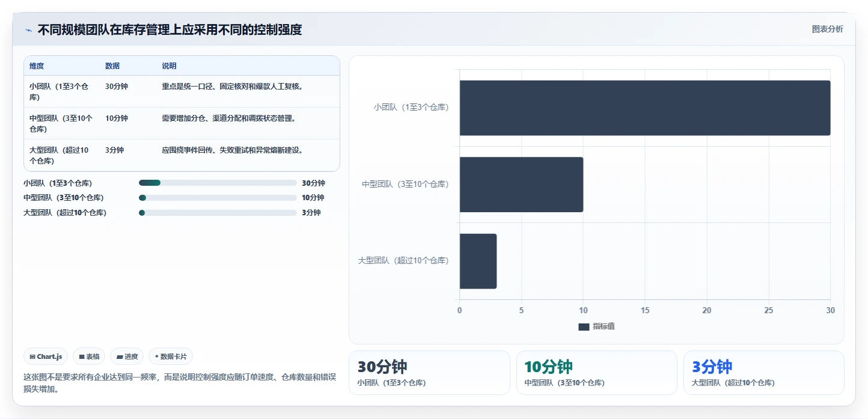Click the 10分钟 cell in the table

click(x=117, y=118)
